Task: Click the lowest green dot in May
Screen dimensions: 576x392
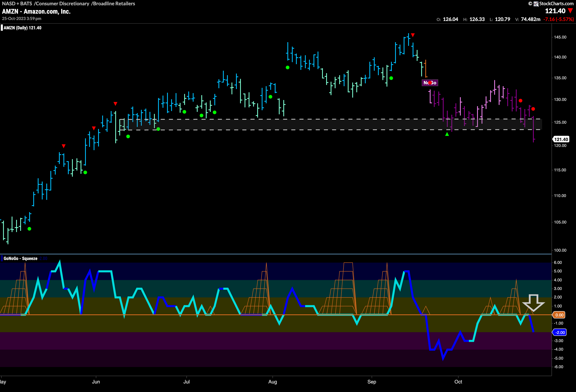Action: click(30, 229)
